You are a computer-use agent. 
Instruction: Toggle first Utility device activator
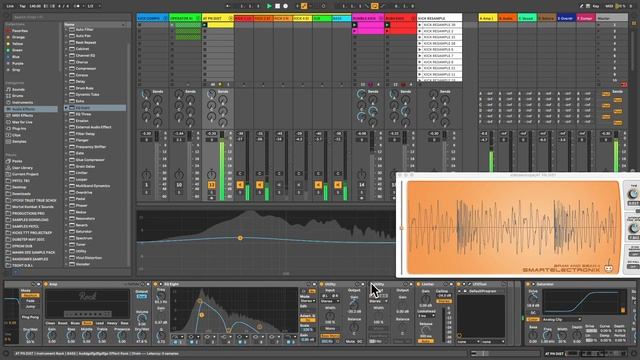pyautogui.click(x=322, y=284)
